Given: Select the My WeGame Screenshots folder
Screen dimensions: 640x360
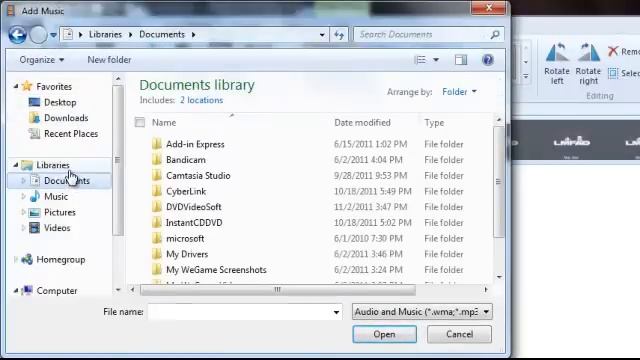Looking at the screenshot, I should tap(216, 270).
